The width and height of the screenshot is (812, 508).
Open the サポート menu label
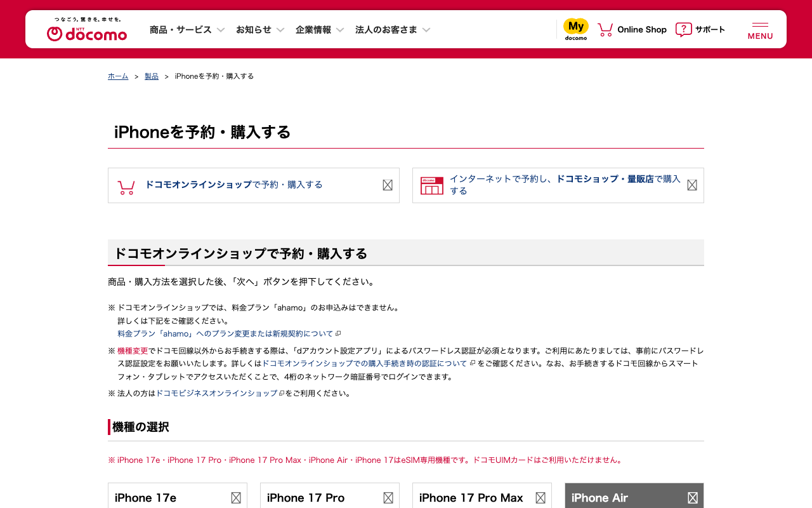click(710, 30)
